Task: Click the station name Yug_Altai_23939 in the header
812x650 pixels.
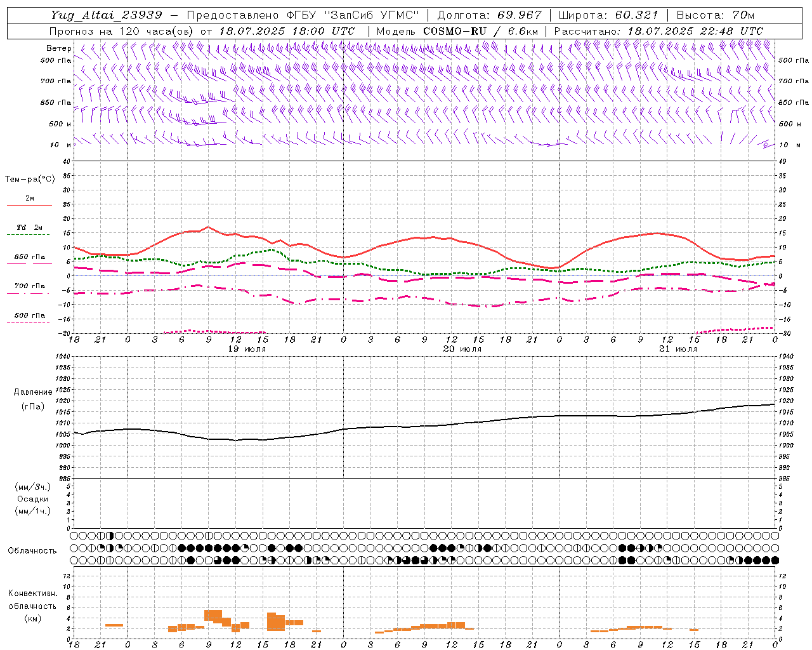Action: coord(107,15)
